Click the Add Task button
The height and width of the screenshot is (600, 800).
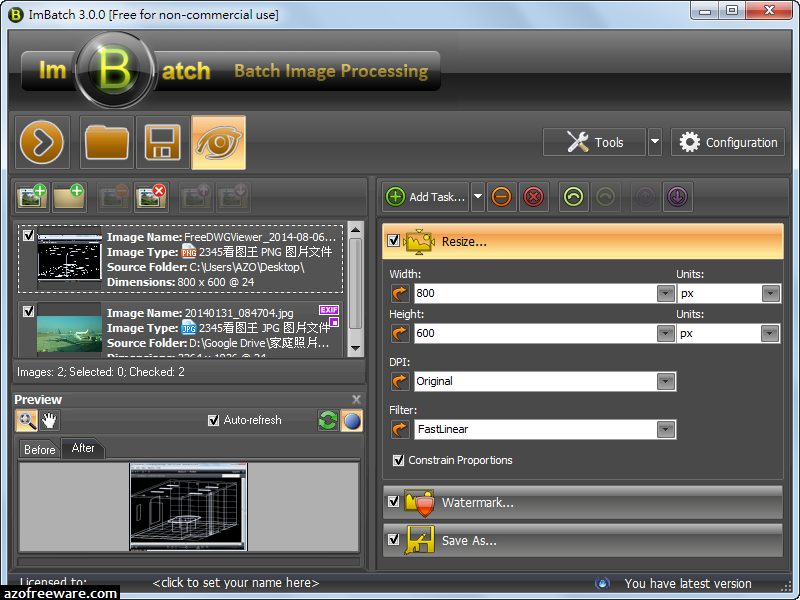click(426, 197)
